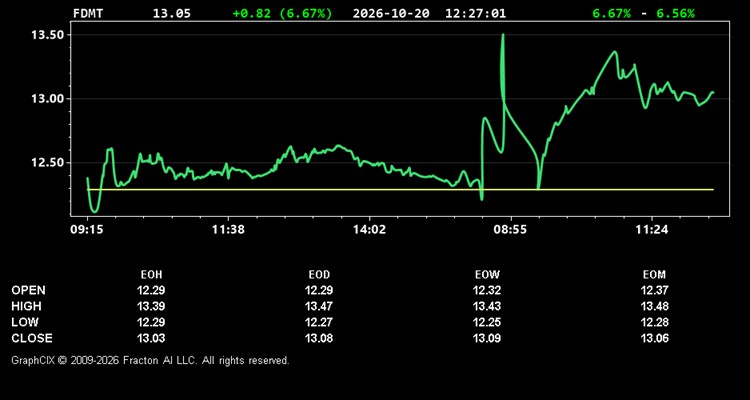Click the timestamp 12:27:01

tap(475, 13)
